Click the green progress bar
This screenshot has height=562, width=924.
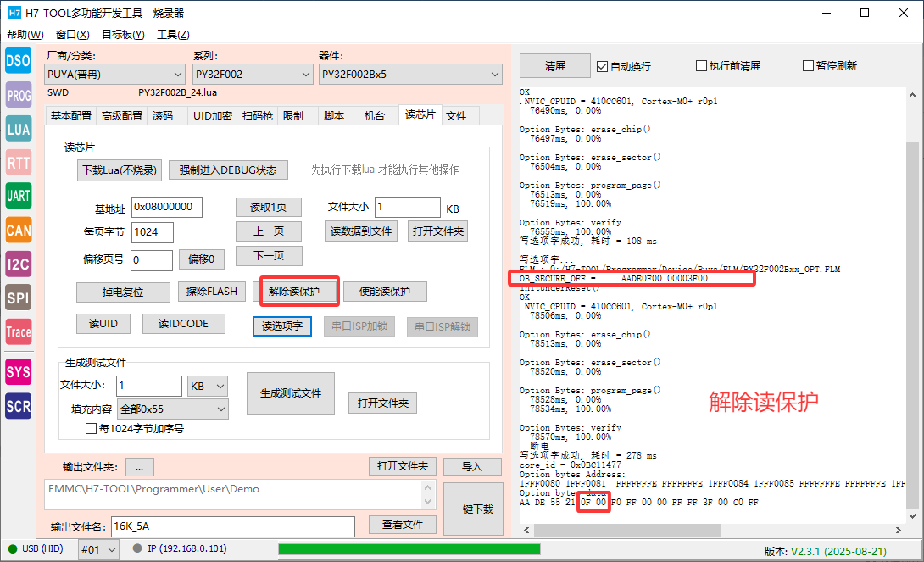(409, 548)
